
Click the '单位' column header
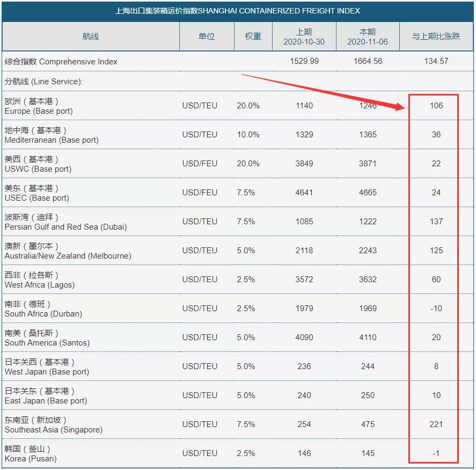tap(207, 36)
